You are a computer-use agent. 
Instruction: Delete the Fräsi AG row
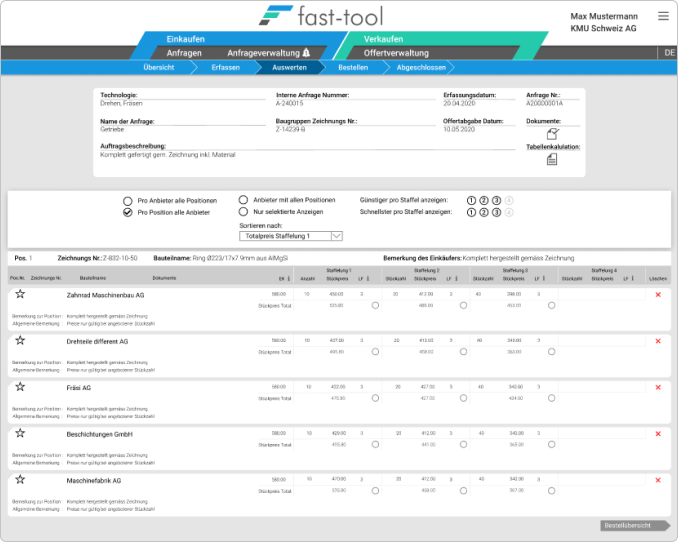click(x=658, y=387)
